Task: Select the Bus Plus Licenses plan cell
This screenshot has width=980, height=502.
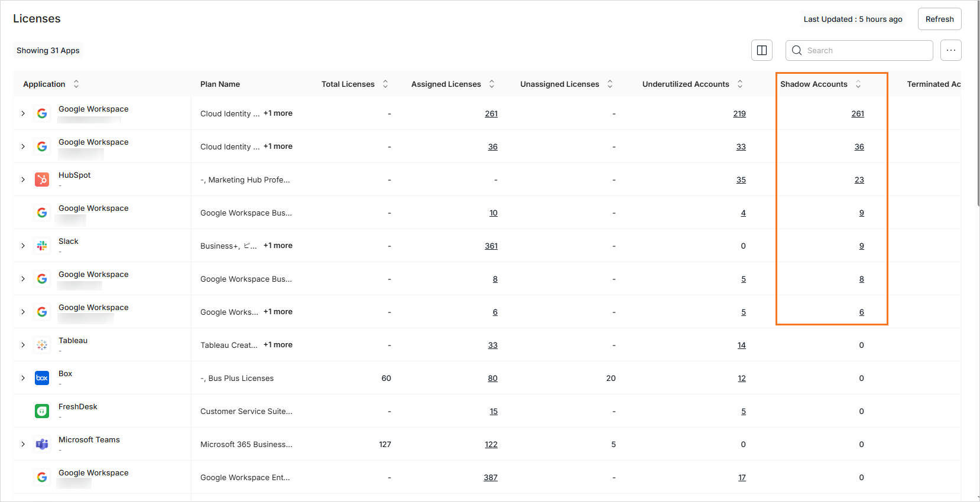Action: point(237,378)
